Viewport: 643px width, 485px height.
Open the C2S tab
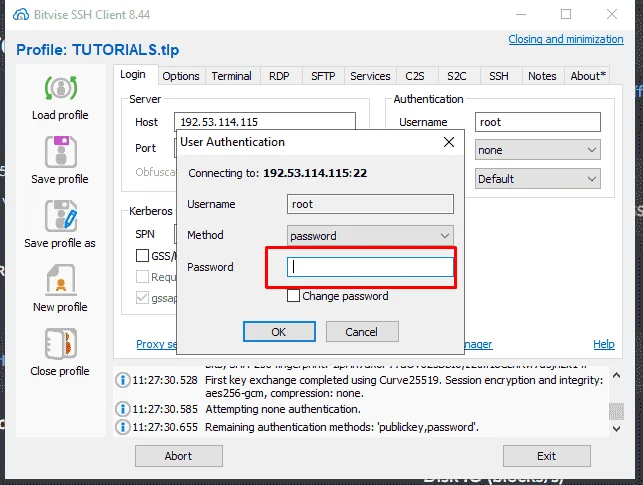(x=415, y=76)
